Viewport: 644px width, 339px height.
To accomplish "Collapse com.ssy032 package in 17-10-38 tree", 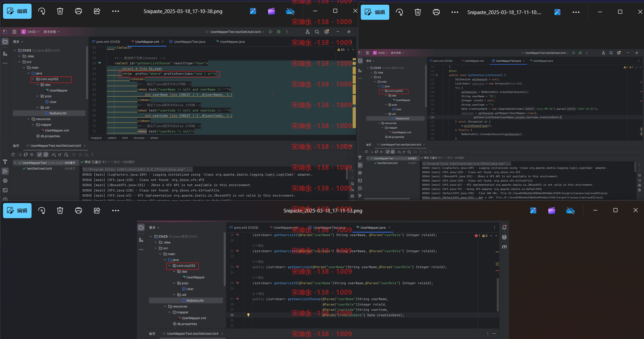I will tap(33, 79).
